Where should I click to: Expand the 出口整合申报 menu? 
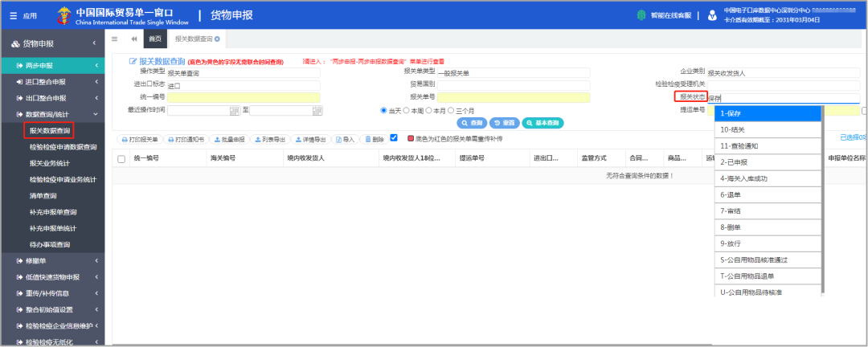[52, 98]
